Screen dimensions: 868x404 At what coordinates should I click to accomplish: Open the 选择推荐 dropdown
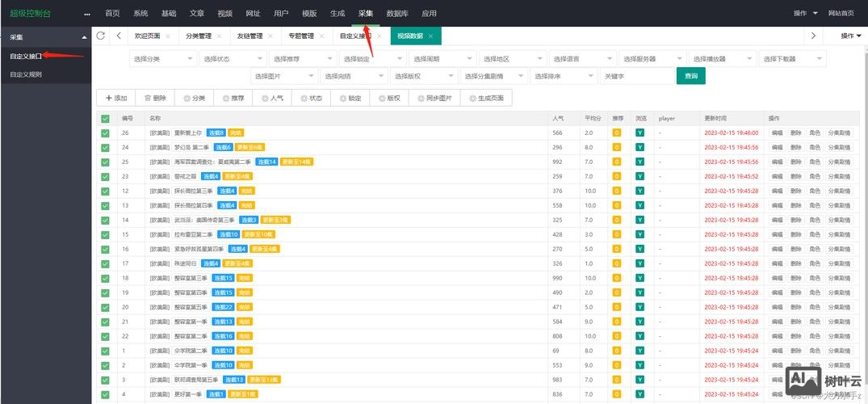click(303, 59)
